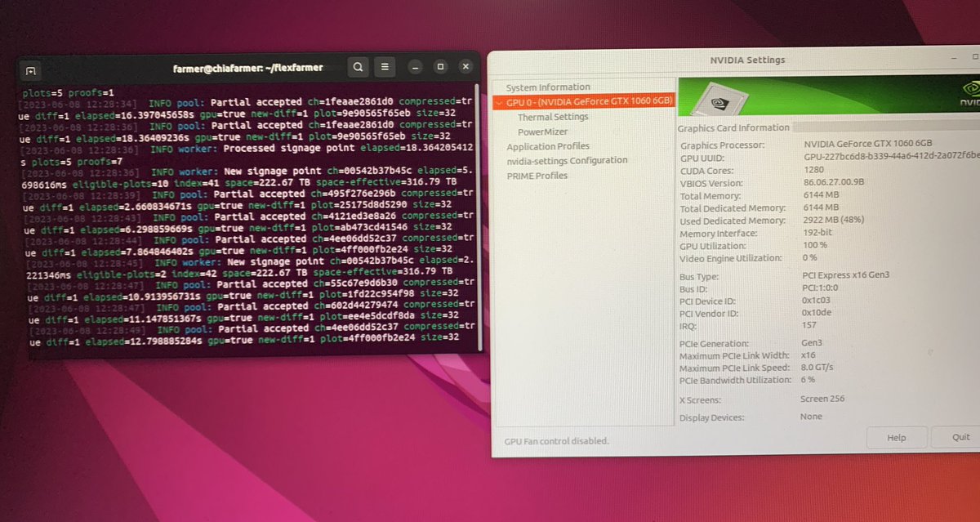The height and width of the screenshot is (522, 980).
Task: Click the GPU chip banner image
Action: [x=720, y=98]
